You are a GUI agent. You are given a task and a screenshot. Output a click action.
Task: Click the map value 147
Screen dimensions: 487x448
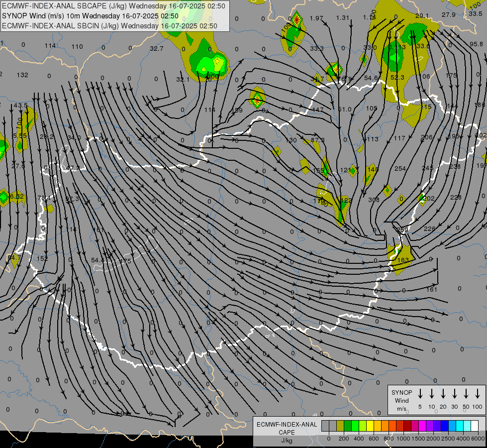point(318,110)
